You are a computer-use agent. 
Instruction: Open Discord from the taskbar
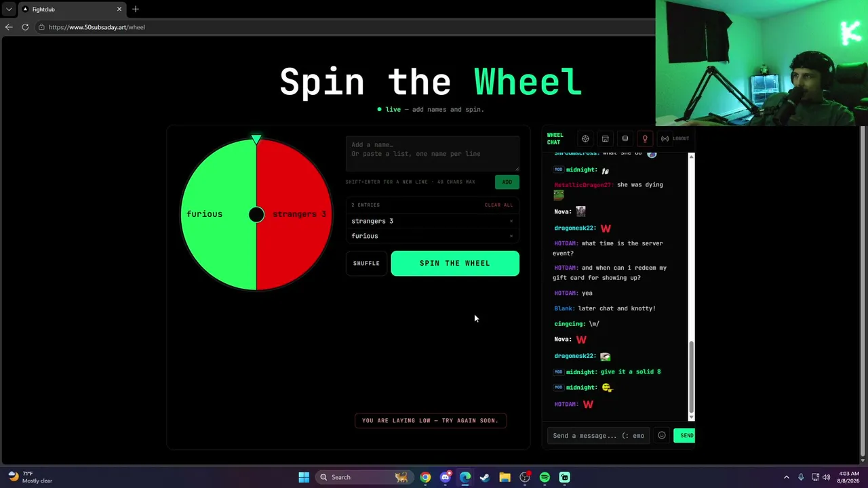click(x=445, y=477)
